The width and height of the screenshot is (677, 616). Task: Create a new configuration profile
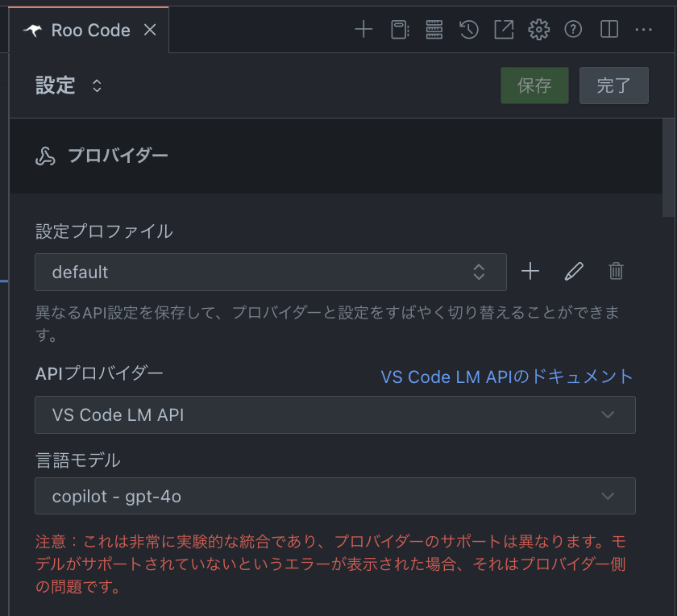coord(530,271)
